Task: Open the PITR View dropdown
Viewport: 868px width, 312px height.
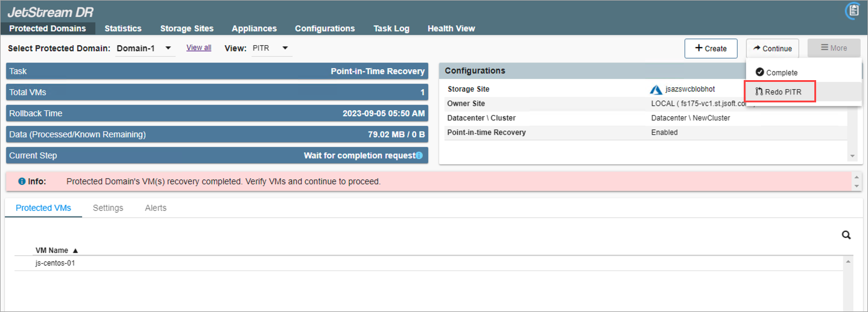Action: pos(285,48)
